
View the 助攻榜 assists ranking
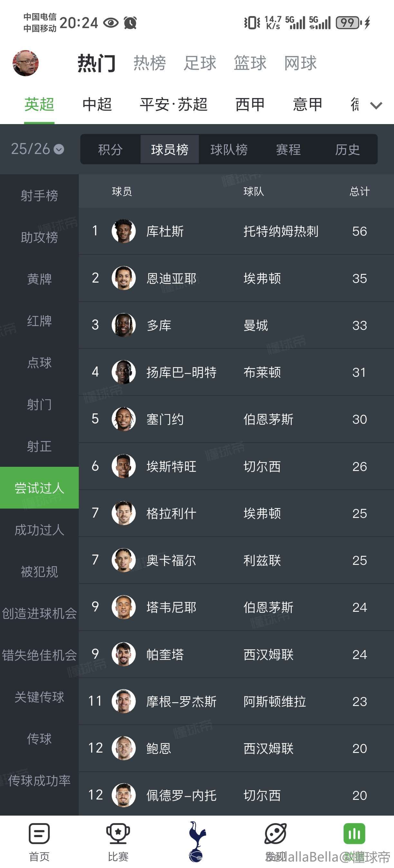(39, 237)
